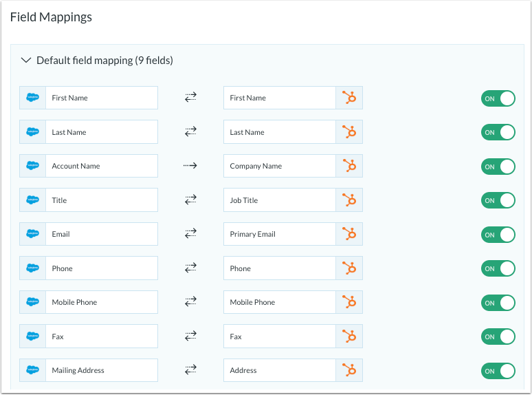Turn off the First Name mapping toggle
The image size is (532, 395).
[x=498, y=98]
